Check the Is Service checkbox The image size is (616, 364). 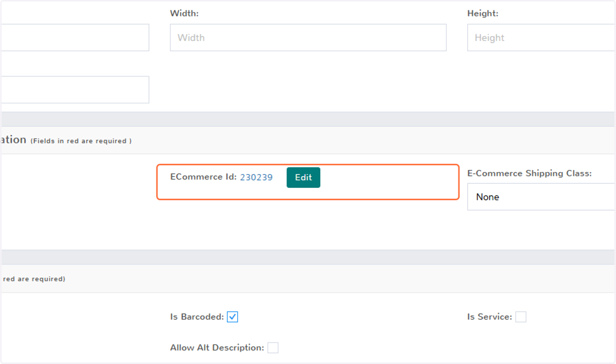[x=521, y=317]
